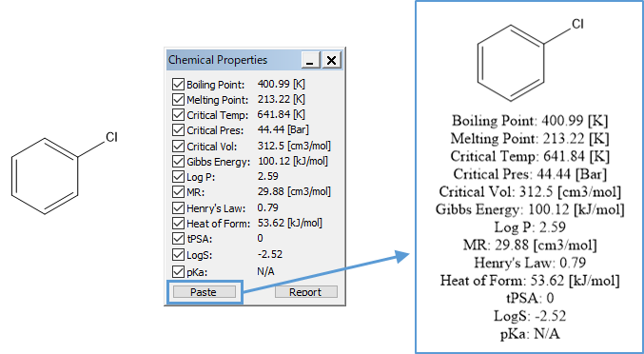644x354 pixels.
Task: Disable the MR property checkbox
Action: click(x=178, y=192)
